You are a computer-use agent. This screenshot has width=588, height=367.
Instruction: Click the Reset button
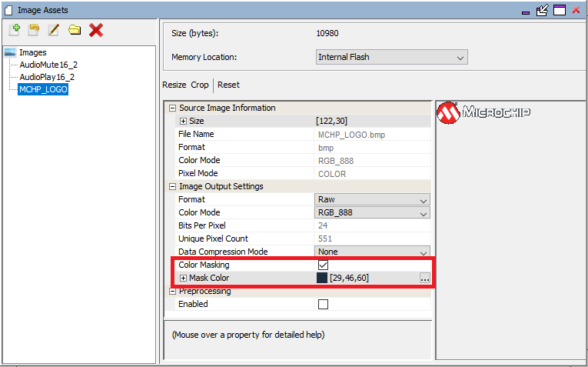(229, 85)
